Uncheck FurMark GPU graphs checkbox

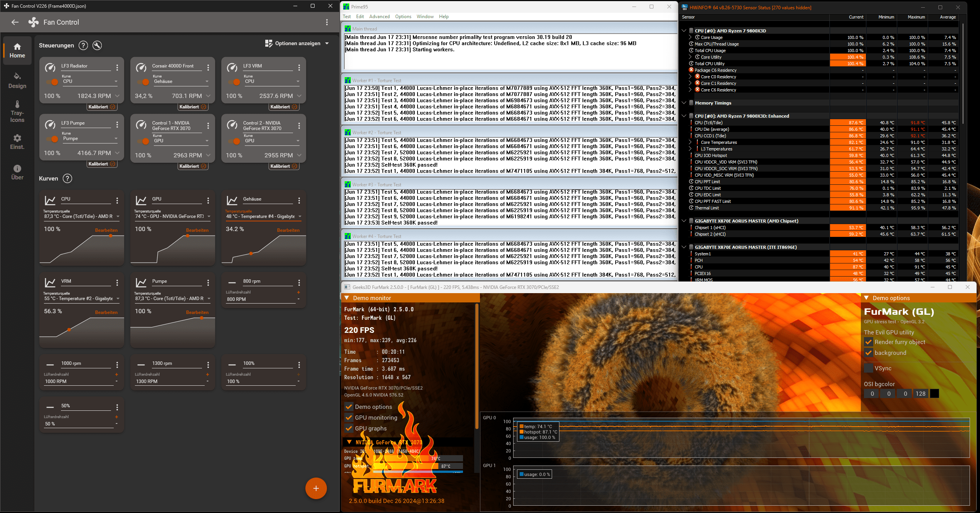(349, 429)
